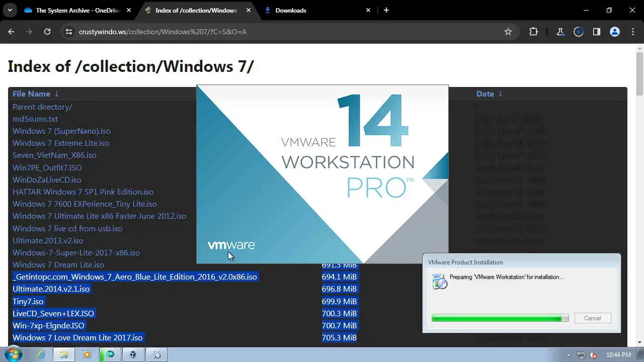Reload the current page
The width and height of the screenshot is (644, 362).
[47, 32]
